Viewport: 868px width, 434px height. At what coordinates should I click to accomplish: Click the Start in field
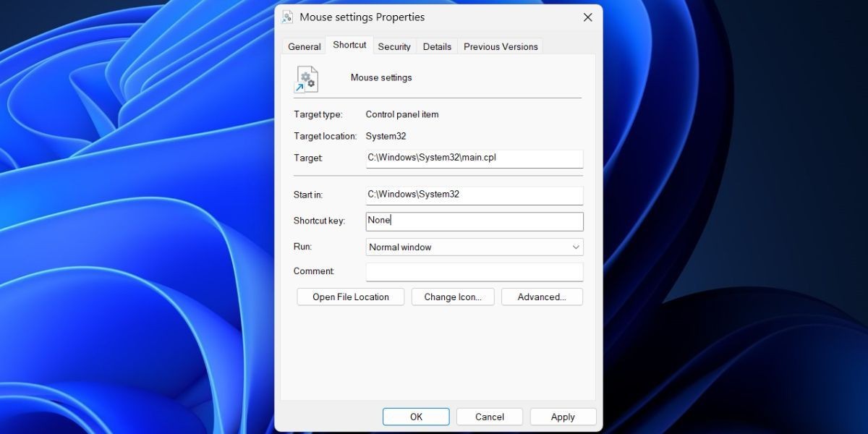pos(475,195)
